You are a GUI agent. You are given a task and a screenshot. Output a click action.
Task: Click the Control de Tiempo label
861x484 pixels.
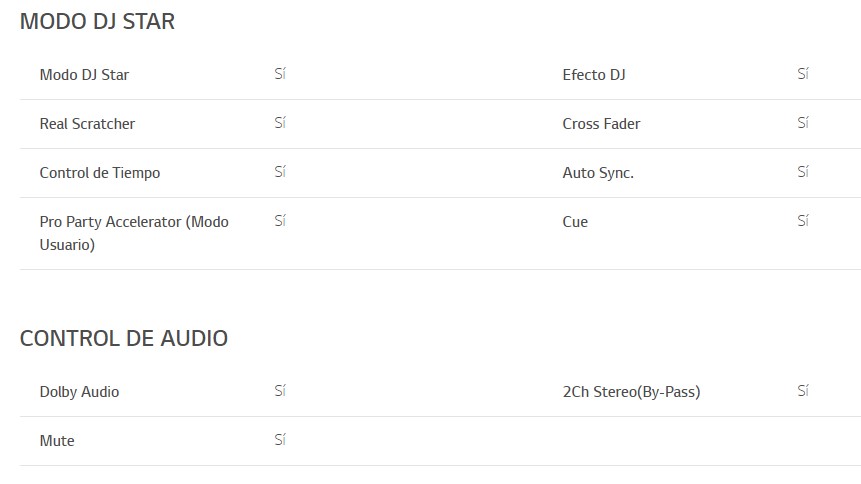(100, 173)
